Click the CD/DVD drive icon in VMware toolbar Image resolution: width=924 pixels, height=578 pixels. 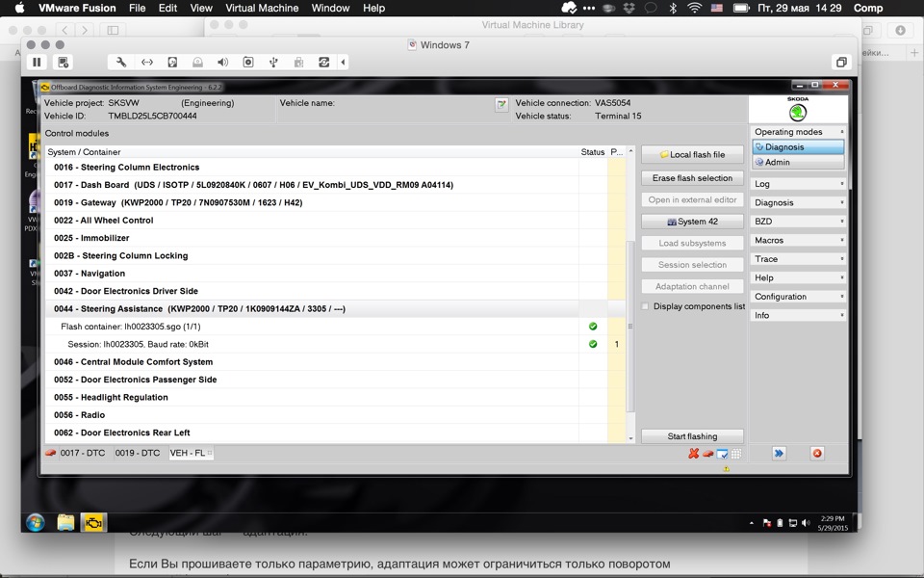click(x=197, y=62)
